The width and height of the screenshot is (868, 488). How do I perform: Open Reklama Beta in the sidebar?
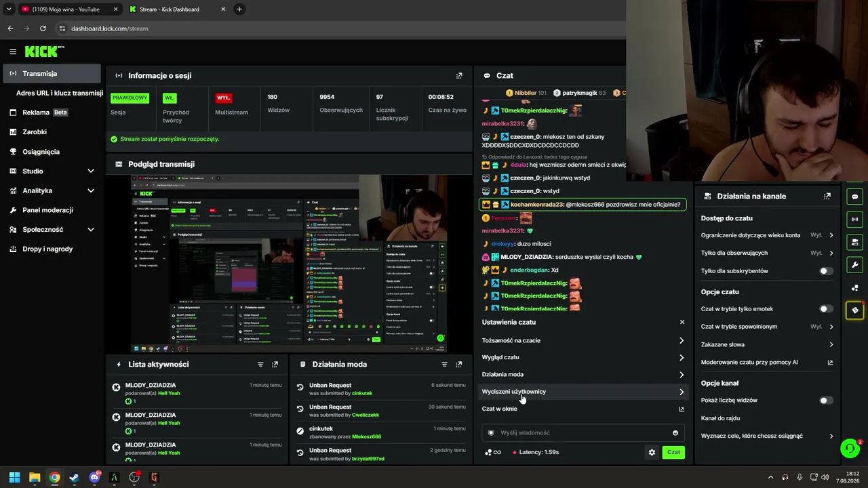pos(52,113)
